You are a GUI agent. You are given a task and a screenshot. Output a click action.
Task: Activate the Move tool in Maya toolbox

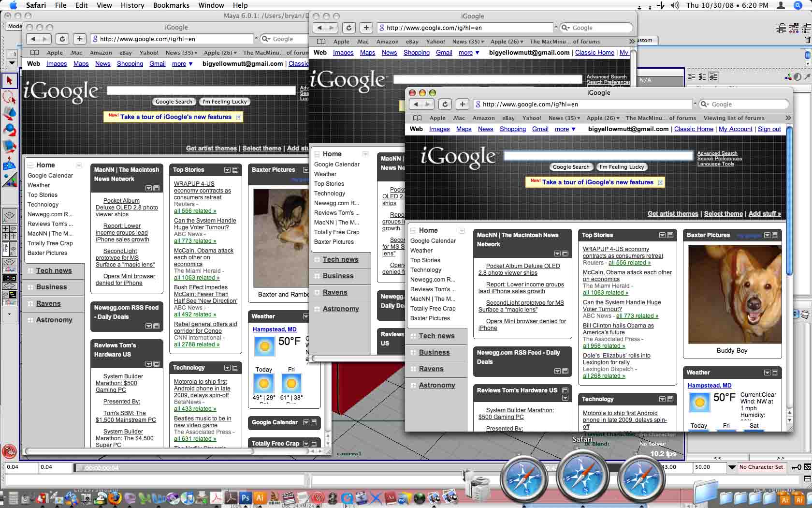[x=9, y=113]
